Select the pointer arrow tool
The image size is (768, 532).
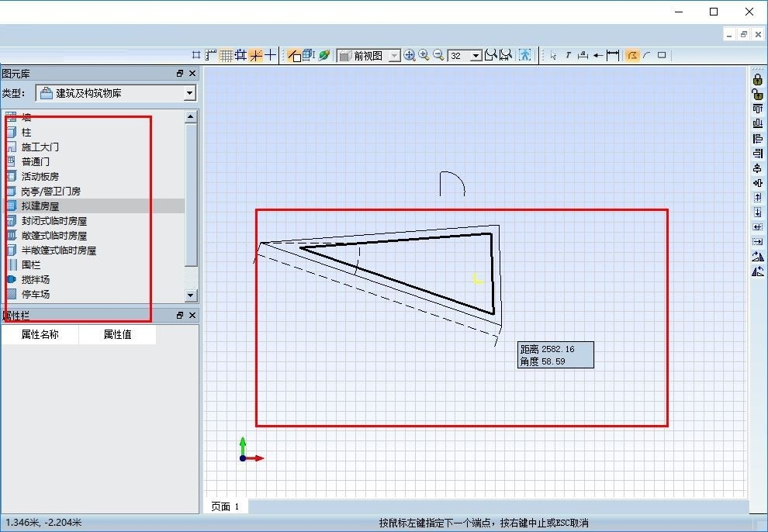click(x=553, y=55)
